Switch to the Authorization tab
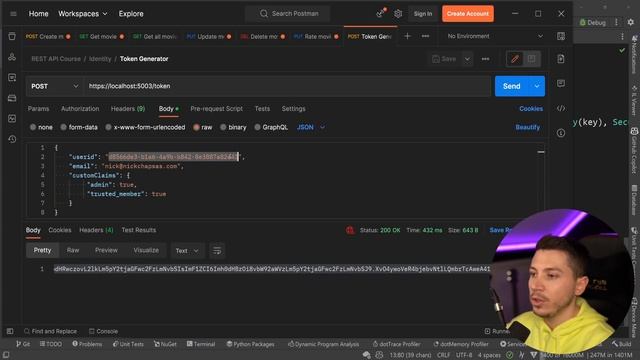 click(80, 109)
